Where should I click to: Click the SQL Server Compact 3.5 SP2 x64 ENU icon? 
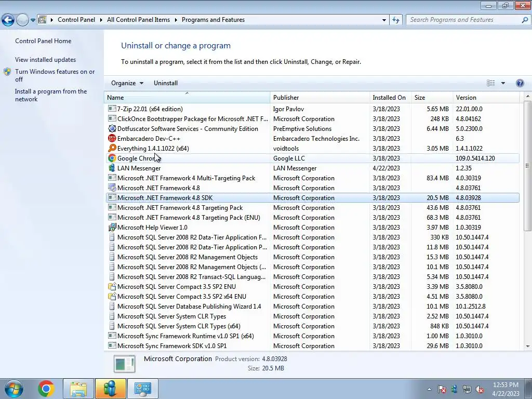(x=112, y=297)
